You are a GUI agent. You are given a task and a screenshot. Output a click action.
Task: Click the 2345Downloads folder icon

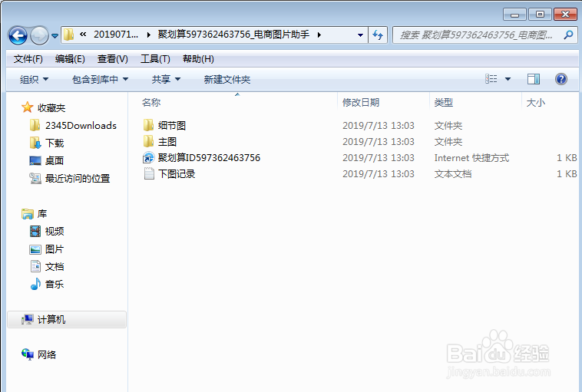(x=35, y=125)
